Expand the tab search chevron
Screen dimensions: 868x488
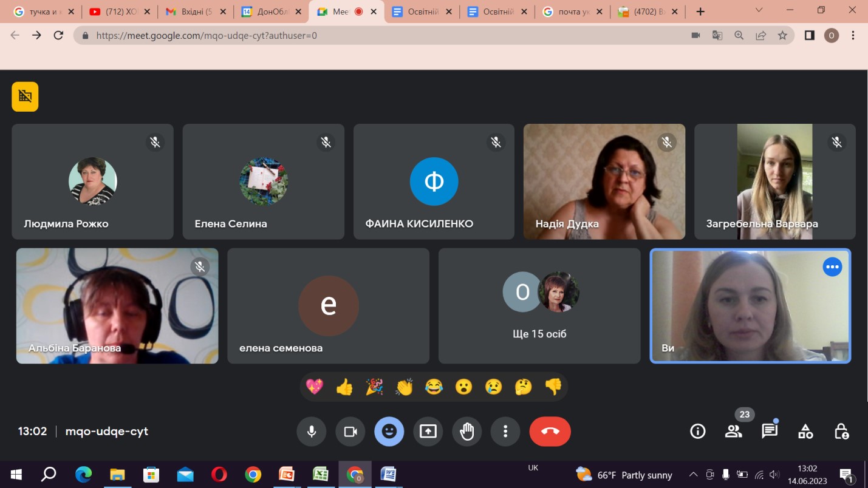pyautogui.click(x=759, y=10)
